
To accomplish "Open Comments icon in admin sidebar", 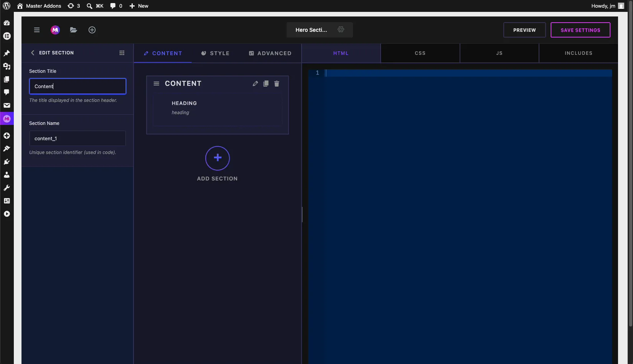I will tap(7, 92).
